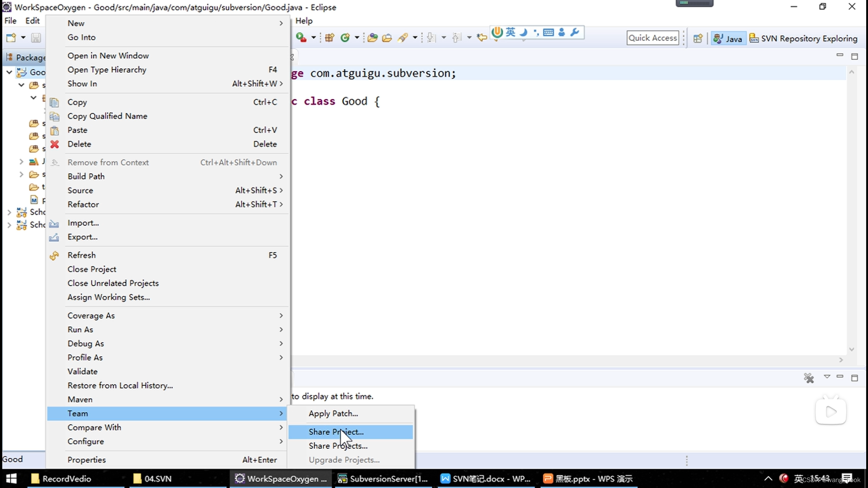Click the Search flashlight toolbar icon
Viewport: 868px width, 488px height.
pos(402,38)
